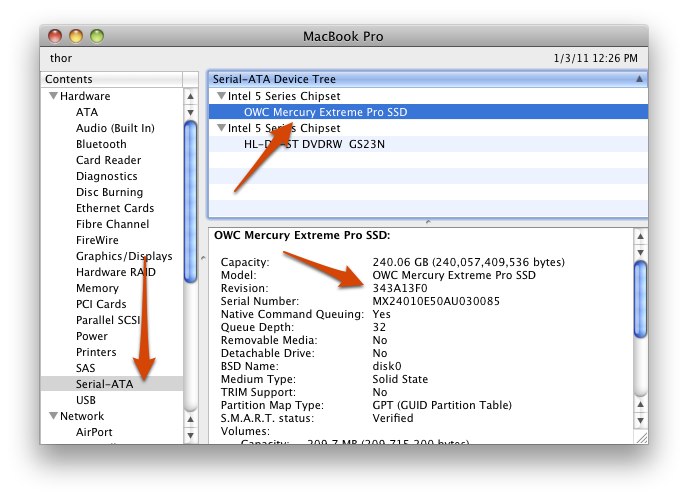The height and width of the screenshot is (499, 688).
Task: Click sidebar scrollbar bottom down arrow
Action: point(190,435)
